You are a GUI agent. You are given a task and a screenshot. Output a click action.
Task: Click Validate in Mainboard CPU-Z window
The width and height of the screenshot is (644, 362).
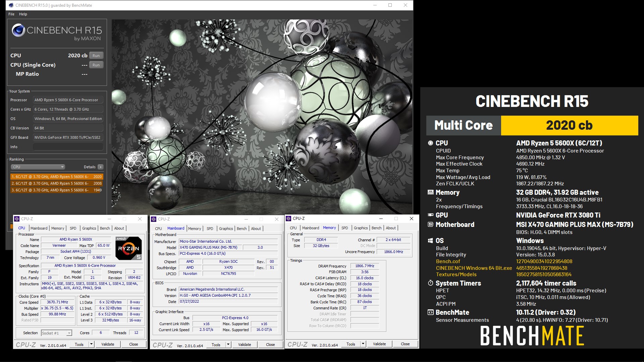[245, 345]
